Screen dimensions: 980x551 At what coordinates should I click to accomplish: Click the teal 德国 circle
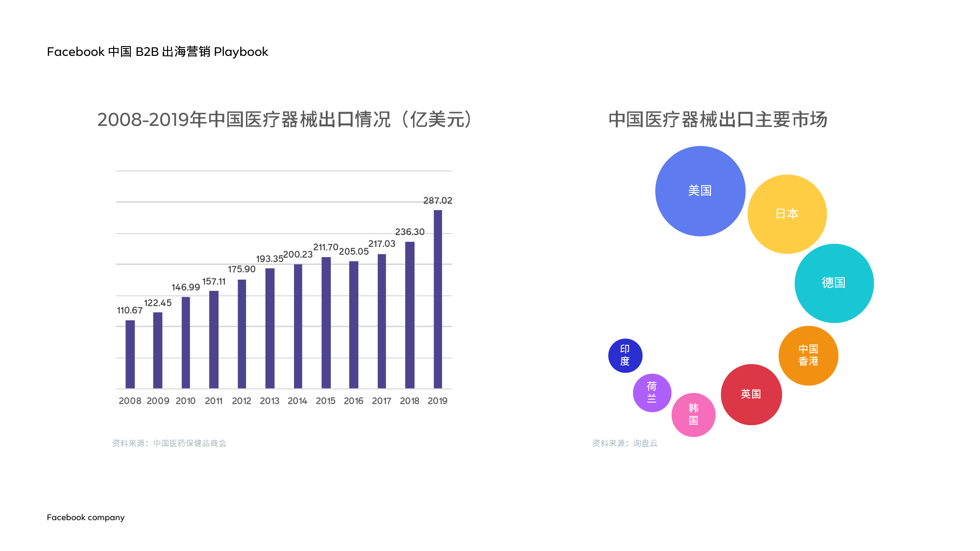click(x=834, y=283)
